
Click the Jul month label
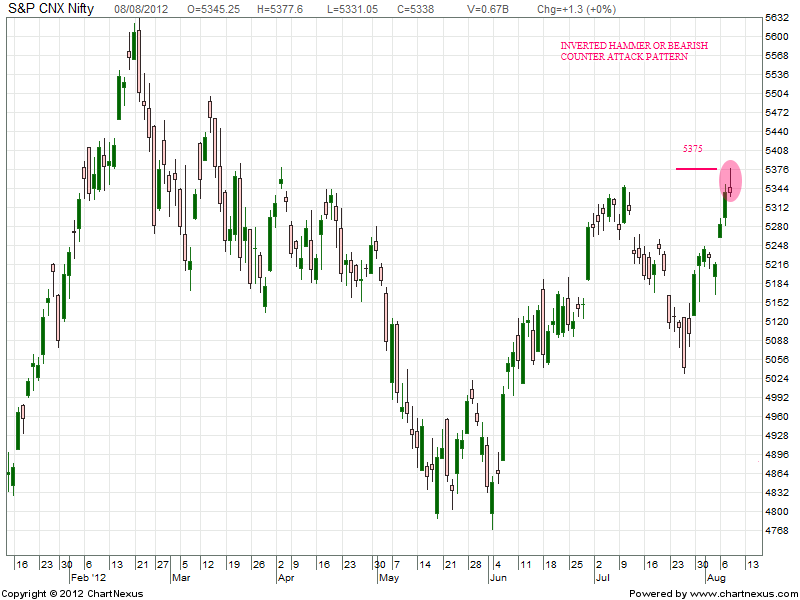tap(603, 578)
